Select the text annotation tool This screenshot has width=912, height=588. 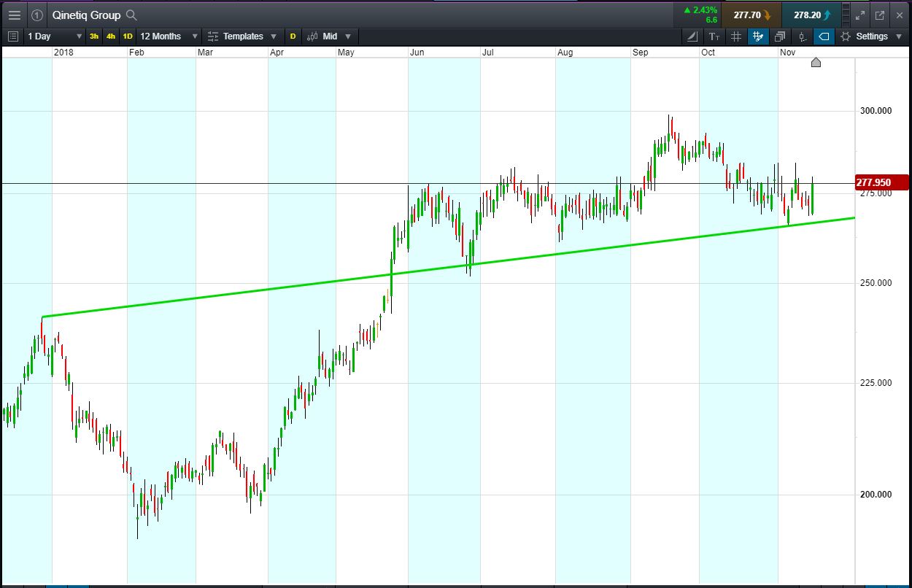pyautogui.click(x=714, y=36)
